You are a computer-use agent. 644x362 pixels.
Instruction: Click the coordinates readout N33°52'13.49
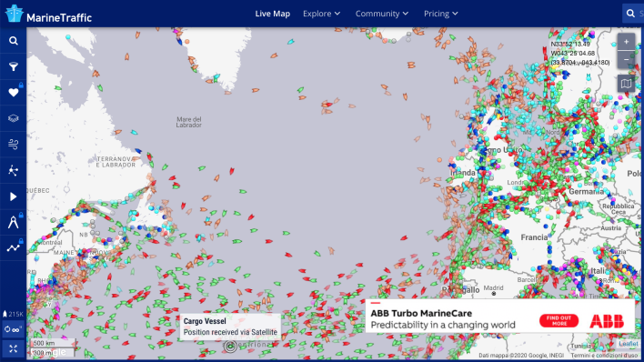tap(570, 44)
